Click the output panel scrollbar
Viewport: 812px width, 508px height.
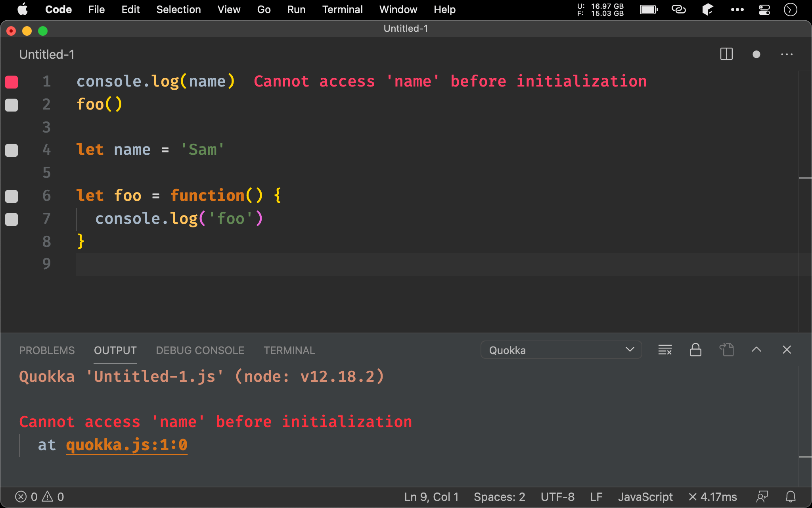coord(805,426)
